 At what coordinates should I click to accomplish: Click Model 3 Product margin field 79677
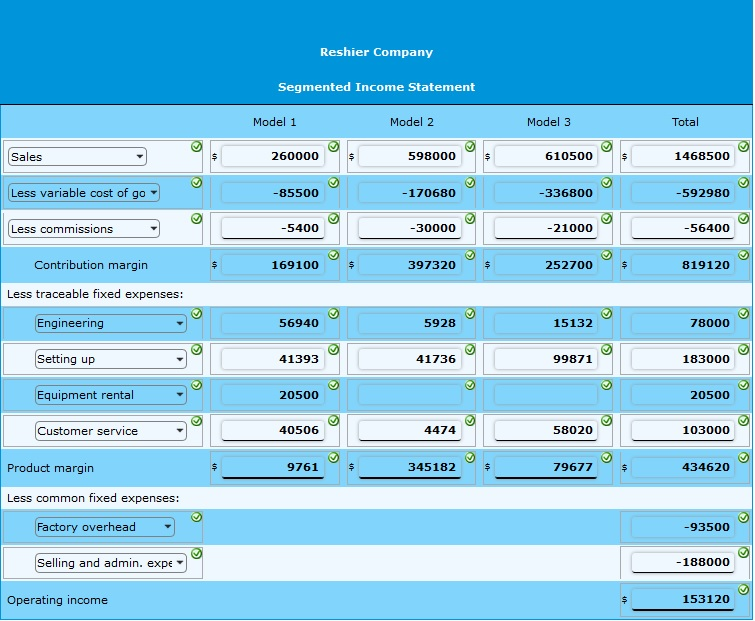click(546, 467)
